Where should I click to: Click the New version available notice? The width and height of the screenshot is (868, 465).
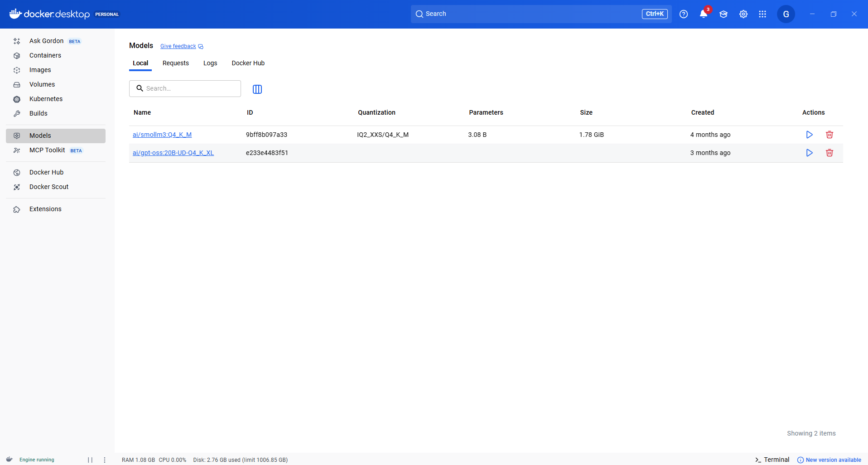(829, 460)
